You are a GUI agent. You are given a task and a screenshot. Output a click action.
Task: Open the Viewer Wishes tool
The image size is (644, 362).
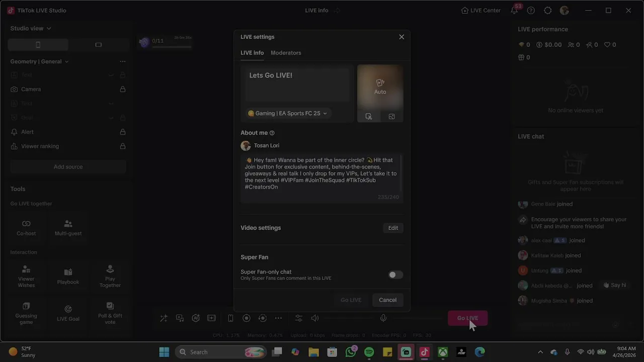(x=26, y=276)
